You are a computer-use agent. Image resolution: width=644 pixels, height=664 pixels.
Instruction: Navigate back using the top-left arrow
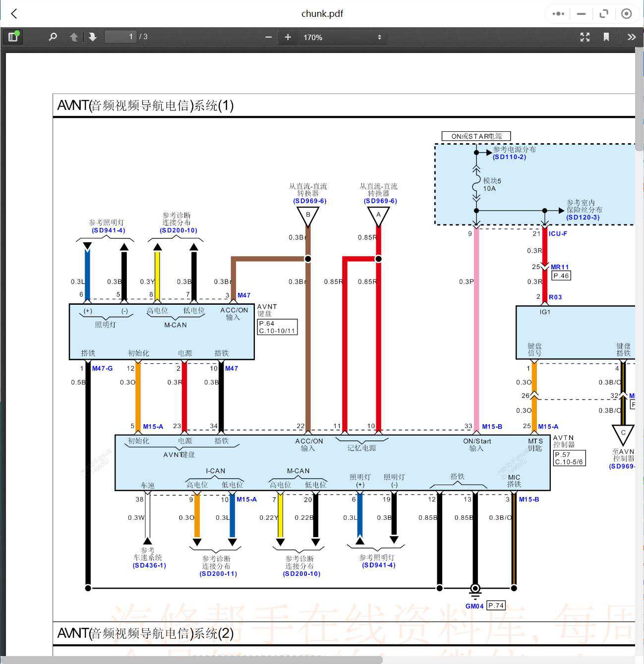point(14,13)
